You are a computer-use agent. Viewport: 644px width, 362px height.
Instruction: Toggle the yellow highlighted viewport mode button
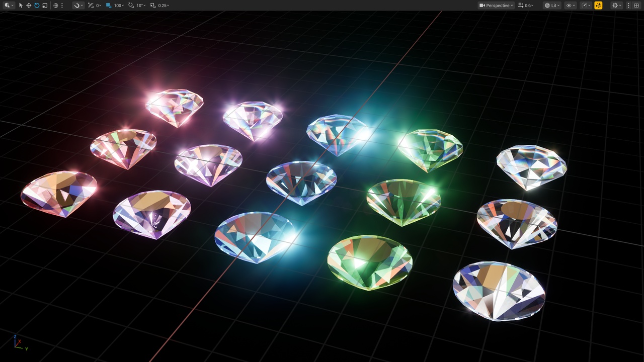[598, 6]
